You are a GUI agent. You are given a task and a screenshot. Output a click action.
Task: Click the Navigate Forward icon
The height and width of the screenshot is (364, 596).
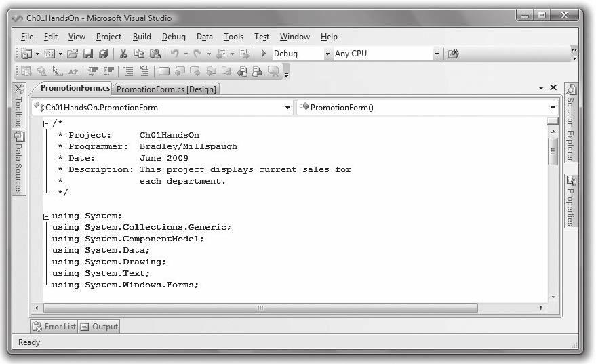tap(243, 54)
